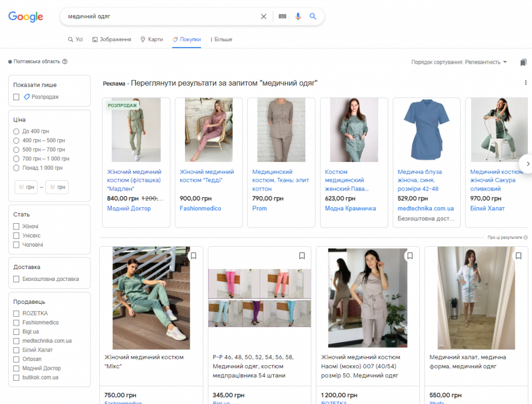Click the Полтавська область location text
The width and height of the screenshot is (532, 404).
click(x=37, y=61)
